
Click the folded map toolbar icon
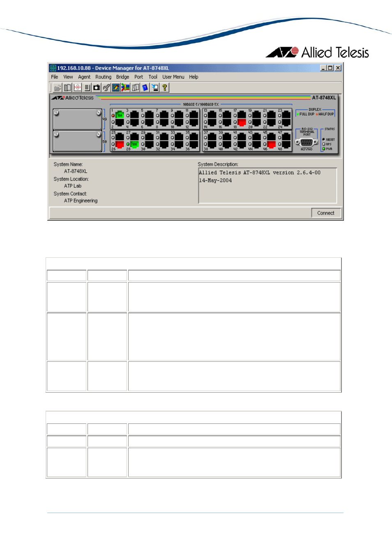tap(135, 88)
